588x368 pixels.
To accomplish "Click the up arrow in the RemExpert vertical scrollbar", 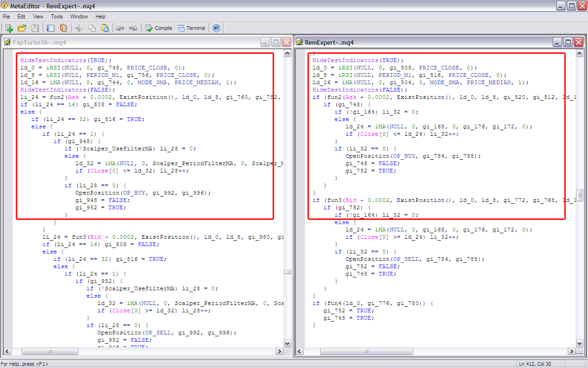I will [580, 53].
